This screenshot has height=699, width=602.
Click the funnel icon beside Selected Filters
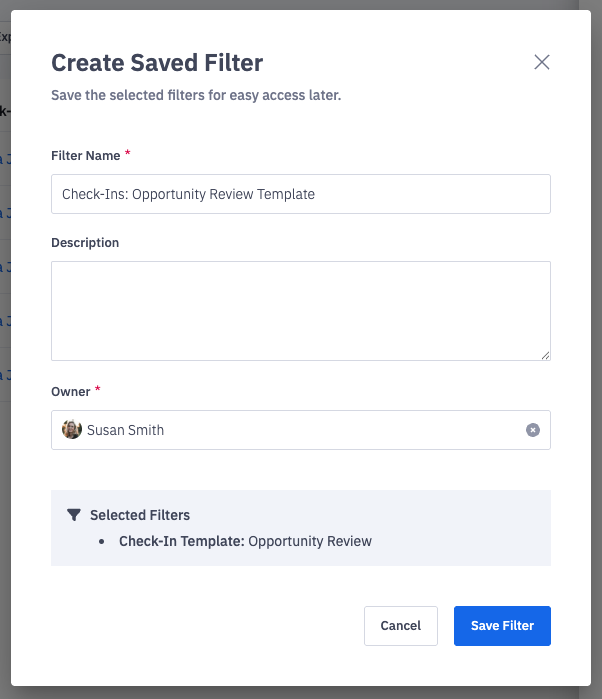(73, 515)
